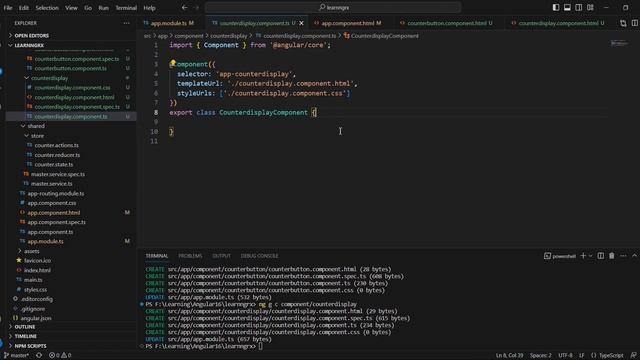Switch to app.module.ts tab
640x360 pixels.
169,23
